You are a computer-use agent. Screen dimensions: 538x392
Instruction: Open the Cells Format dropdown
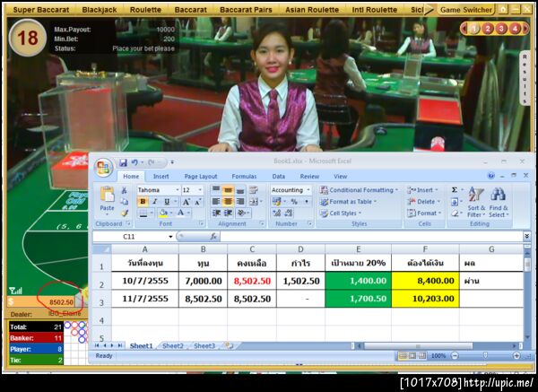click(424, 213)
